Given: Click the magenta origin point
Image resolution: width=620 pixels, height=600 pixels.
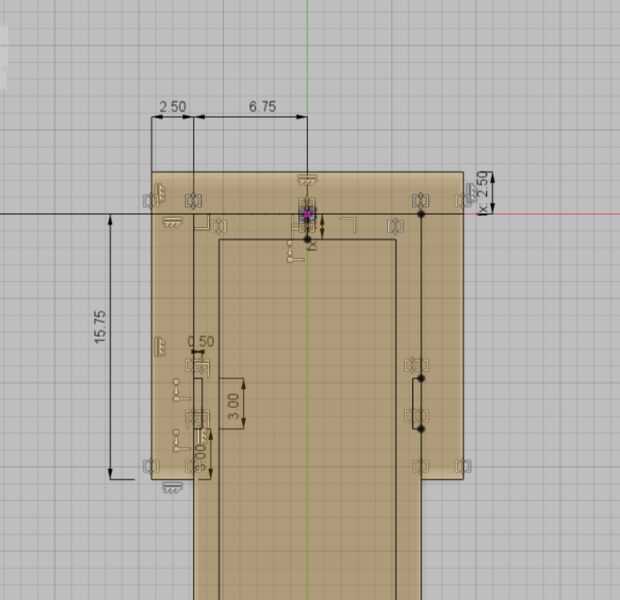Looking at the screenshot, I should 308,214.
